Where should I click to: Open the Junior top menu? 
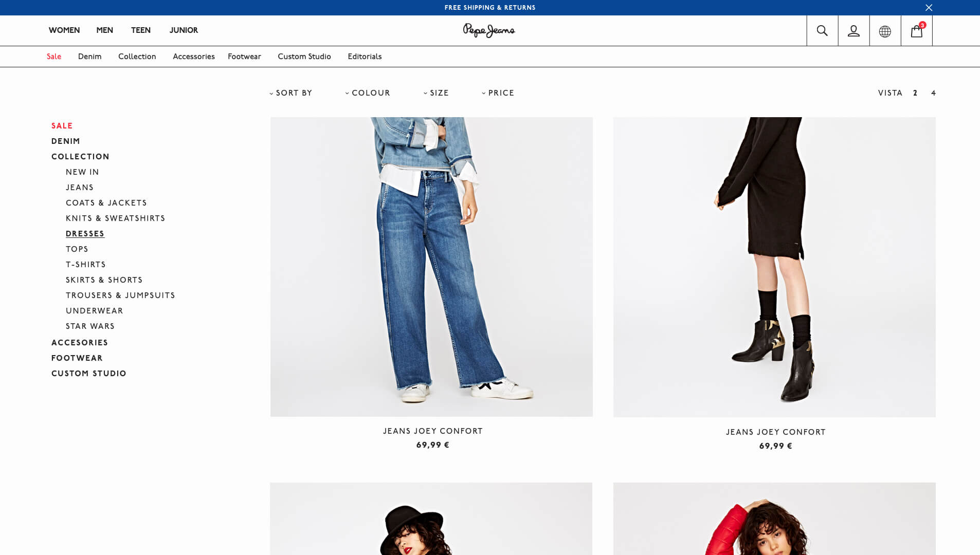pyautogui.click(x=184, y=30)
